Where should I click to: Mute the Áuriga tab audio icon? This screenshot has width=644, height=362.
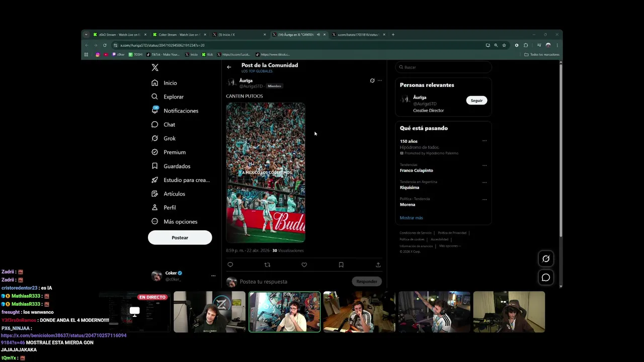(318, 35)
